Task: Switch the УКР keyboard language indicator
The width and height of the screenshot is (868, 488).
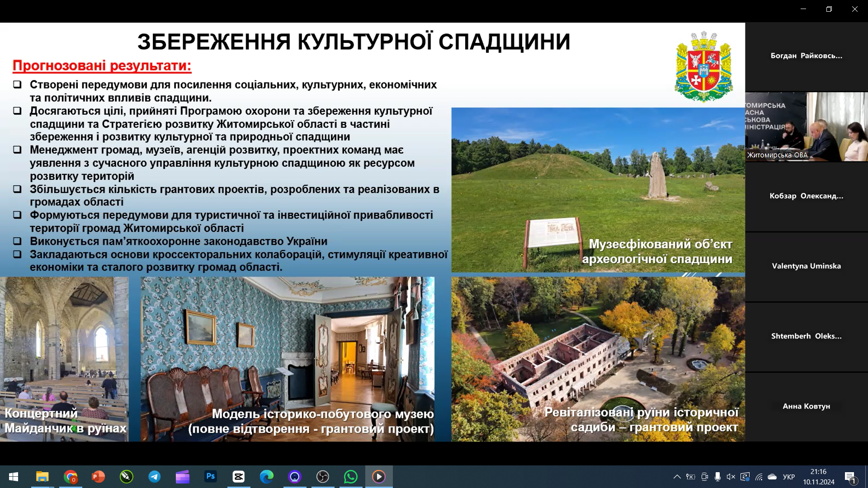Action: pos(789,477)
